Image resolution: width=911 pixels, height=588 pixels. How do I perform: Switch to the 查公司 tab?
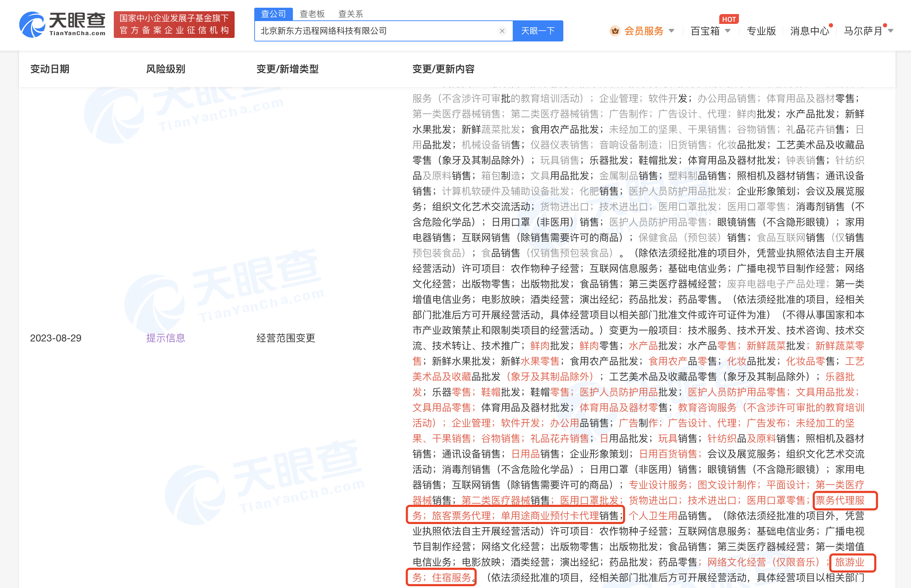click(x=273, y=14)
